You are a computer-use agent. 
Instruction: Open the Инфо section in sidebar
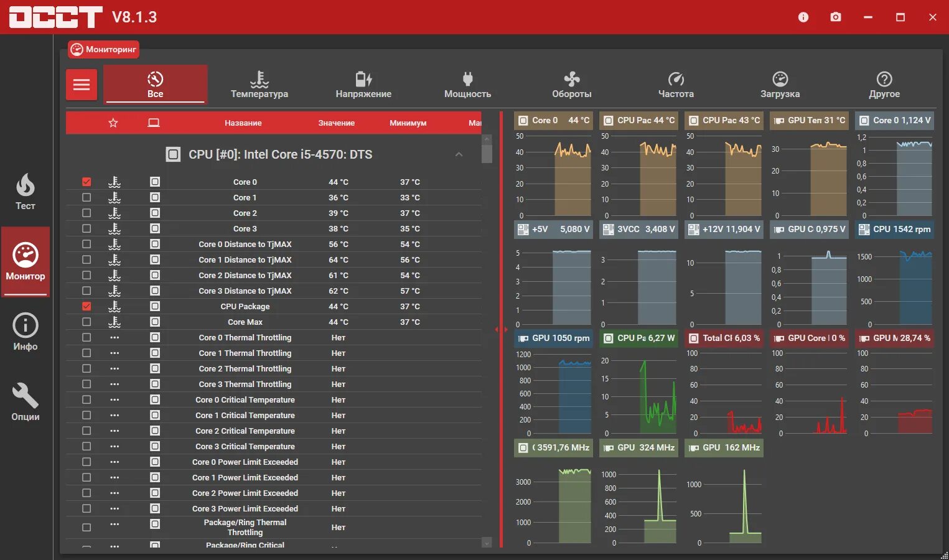(26, 332)
